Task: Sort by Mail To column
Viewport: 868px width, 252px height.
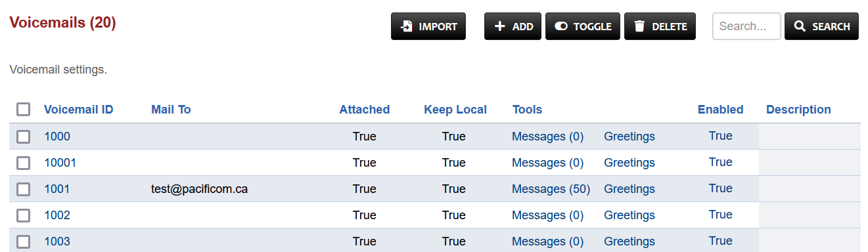Action: click(171, 110)
